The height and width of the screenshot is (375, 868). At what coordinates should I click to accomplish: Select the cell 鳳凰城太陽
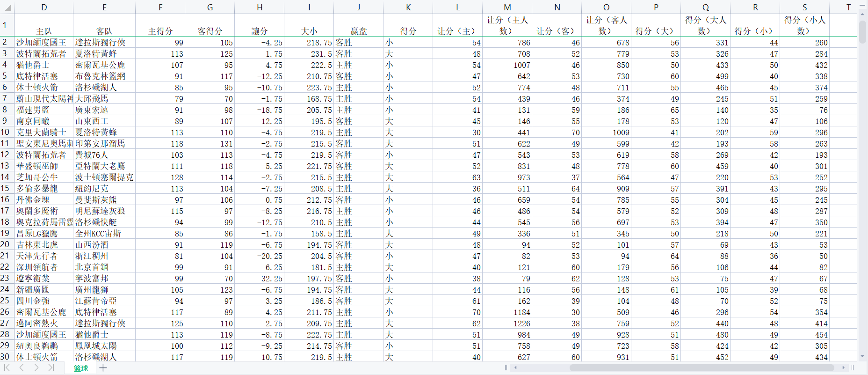click(x=104, y=346)
